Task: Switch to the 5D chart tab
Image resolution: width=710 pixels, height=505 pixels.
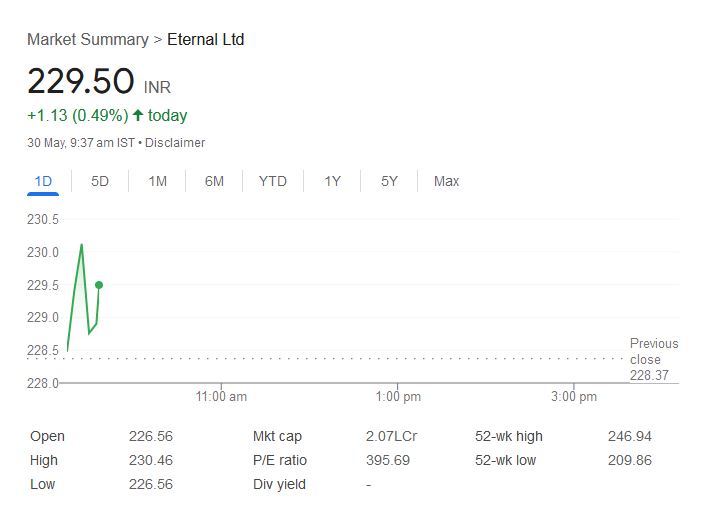Action: click(x=100, y=181)
